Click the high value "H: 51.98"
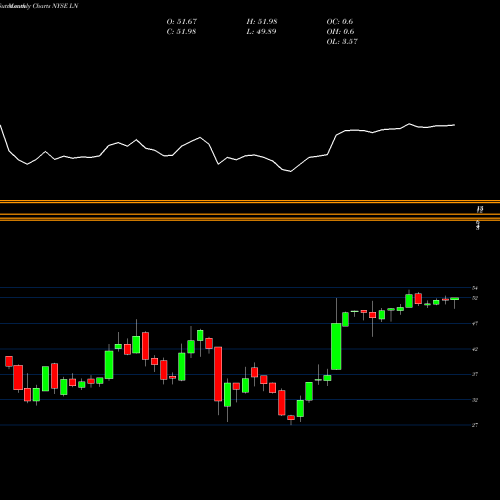The image size is (500, 500). click(262, 22)
